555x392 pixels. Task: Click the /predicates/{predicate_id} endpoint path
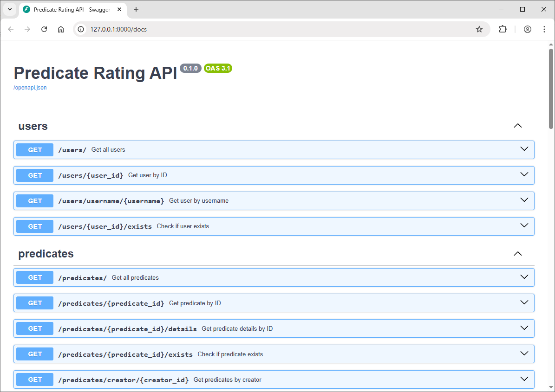[111, 303]
